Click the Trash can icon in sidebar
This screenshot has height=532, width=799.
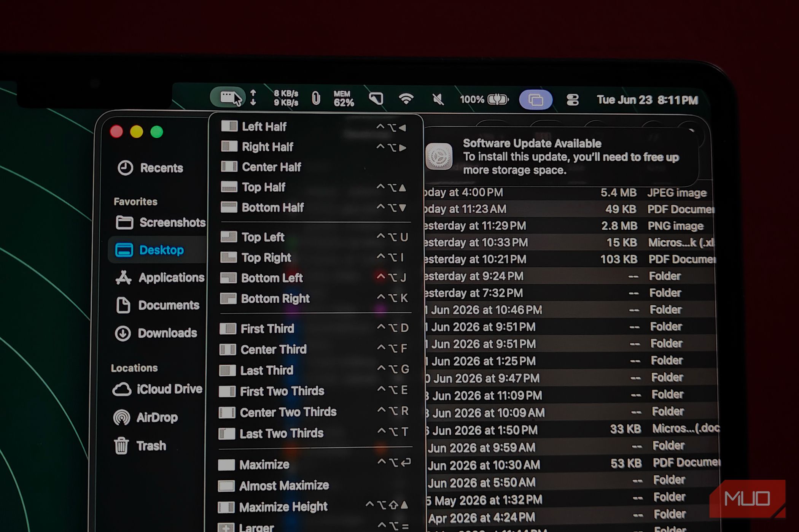121,446
